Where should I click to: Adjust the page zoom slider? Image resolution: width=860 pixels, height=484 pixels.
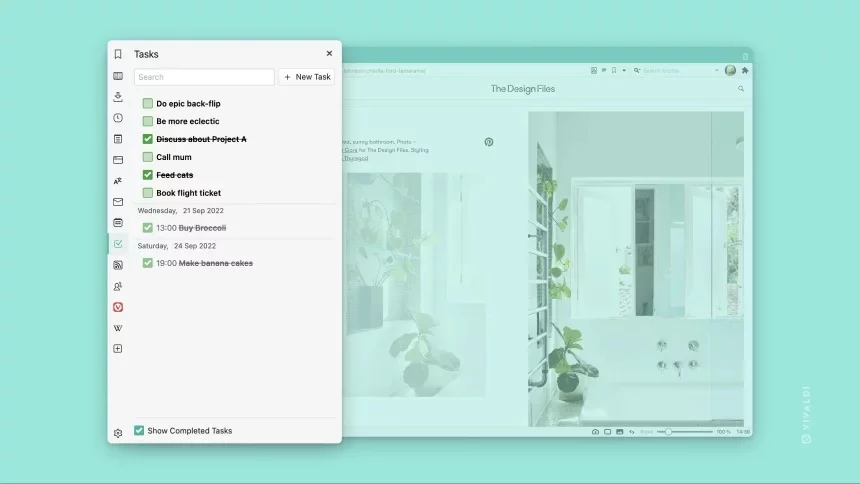[669, 432]
